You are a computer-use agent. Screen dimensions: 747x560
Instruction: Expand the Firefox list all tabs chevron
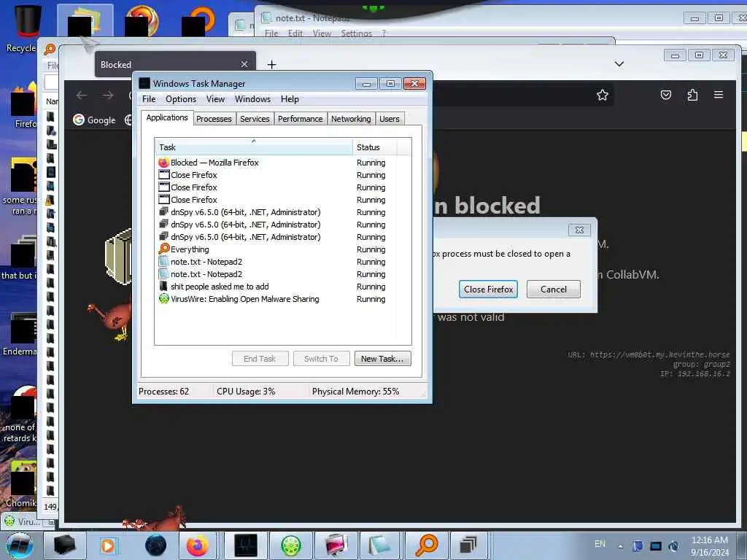click(x=619, y=64)
